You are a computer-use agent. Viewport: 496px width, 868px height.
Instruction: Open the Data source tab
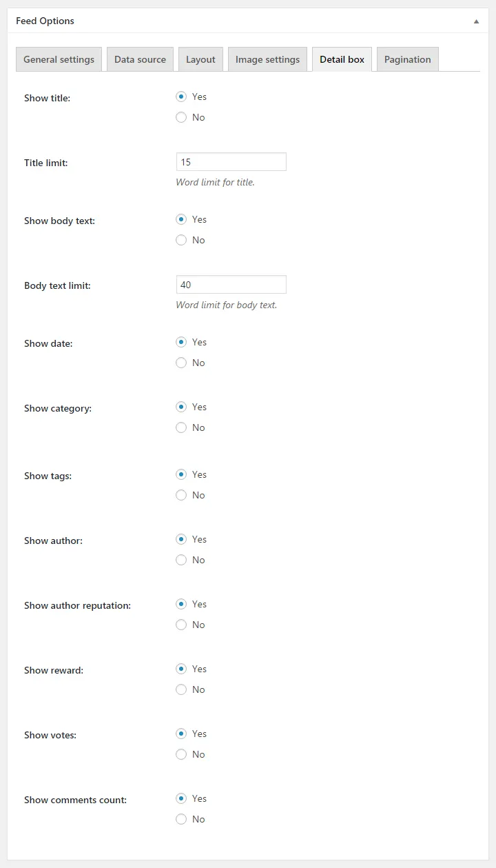coord(140,59)
